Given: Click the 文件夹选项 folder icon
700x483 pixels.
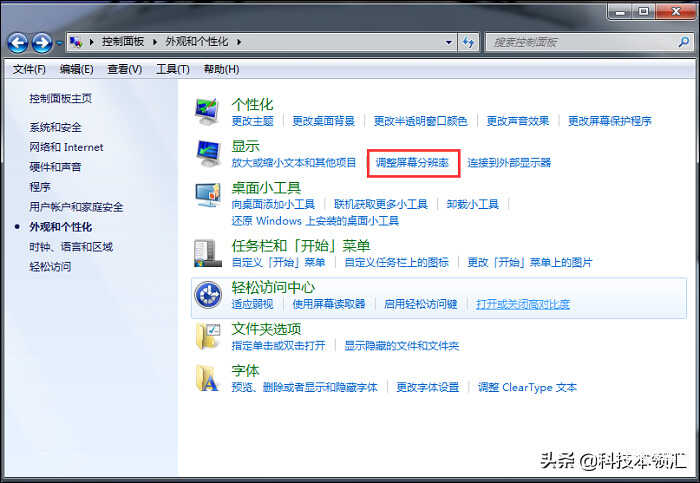Looking at the screenshot, I should [x=208, y=336].
